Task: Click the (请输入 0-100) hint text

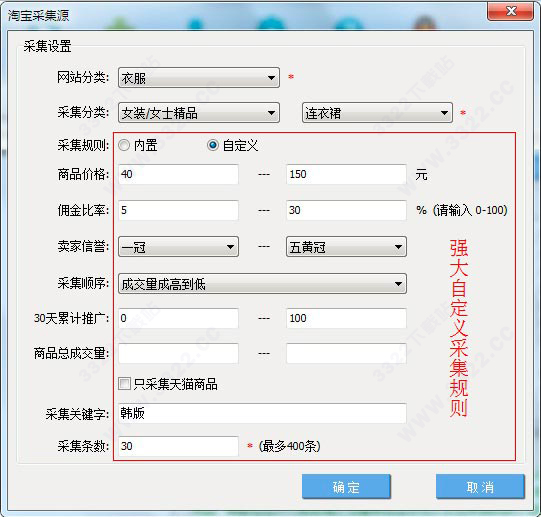Action: point(470,210)
